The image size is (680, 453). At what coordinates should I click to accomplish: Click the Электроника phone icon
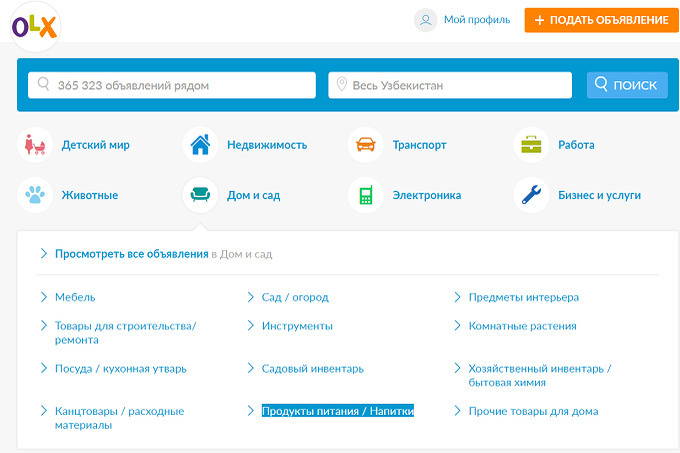[x=365, y=195]
